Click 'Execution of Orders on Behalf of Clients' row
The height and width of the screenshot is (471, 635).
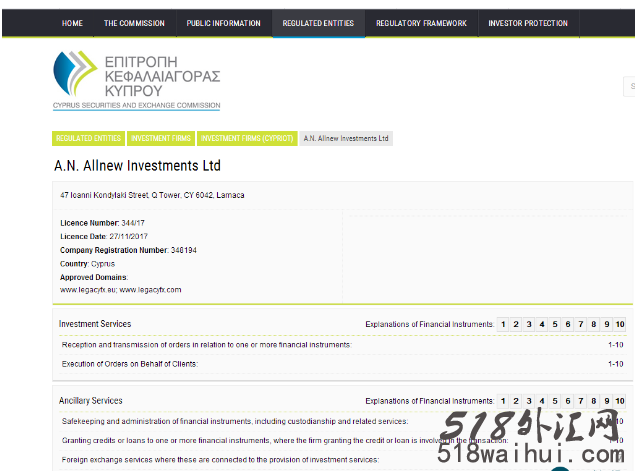click(343, 364)
